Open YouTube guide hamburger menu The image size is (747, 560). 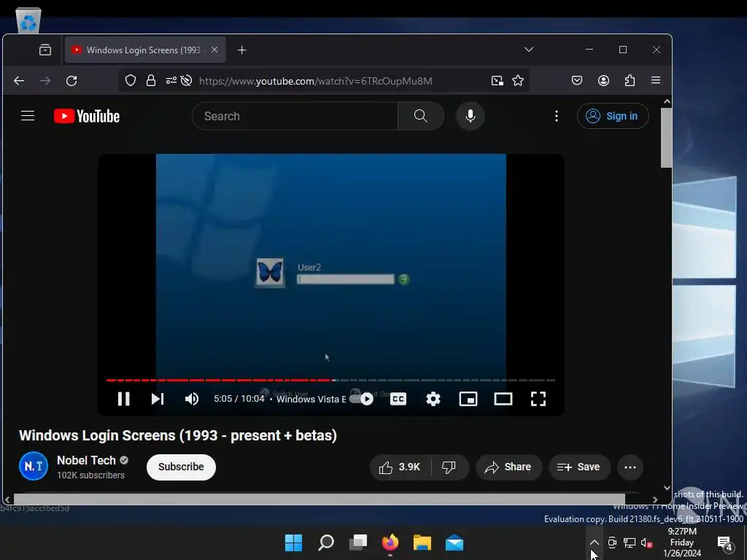pyautogui.click(x=28, y=116)
